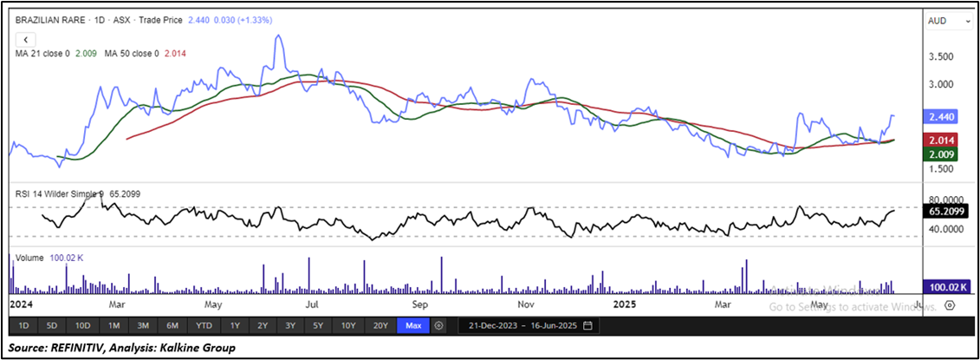Click the 3.500 price axis label
Screen dimensions: 980x360
coord(941,56)
